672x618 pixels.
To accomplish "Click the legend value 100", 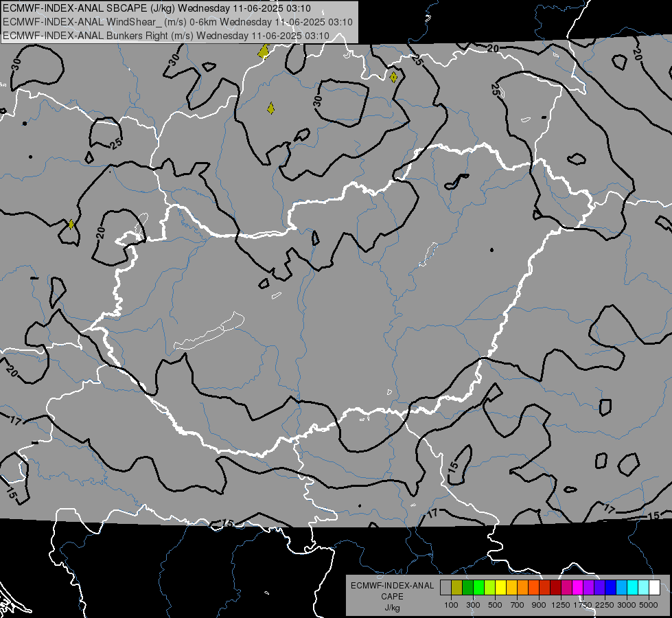I will [x=451, y=605].
